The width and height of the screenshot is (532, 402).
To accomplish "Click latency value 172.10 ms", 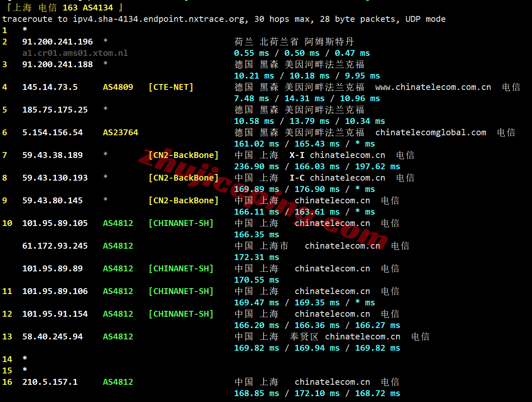I will tap(317, 393).
